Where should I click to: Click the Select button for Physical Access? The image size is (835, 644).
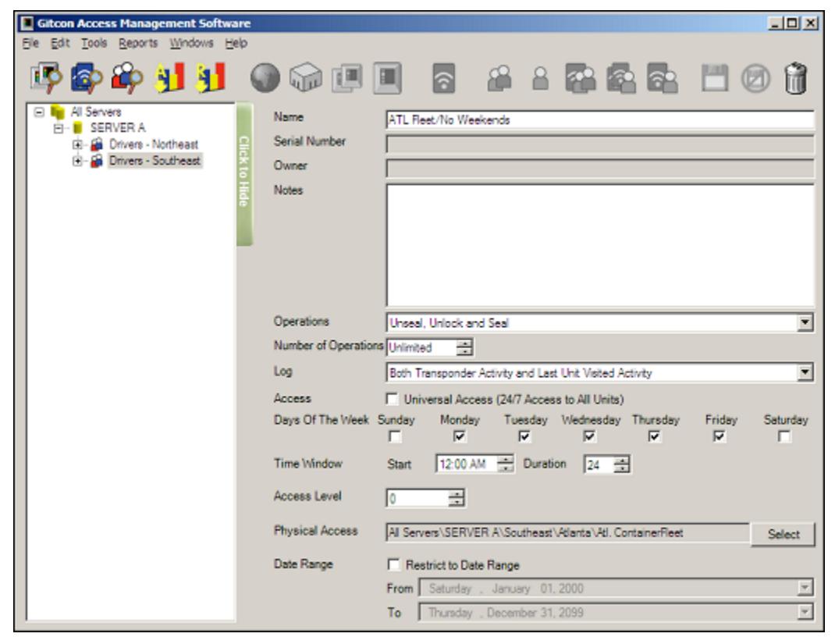click(783, 534)
